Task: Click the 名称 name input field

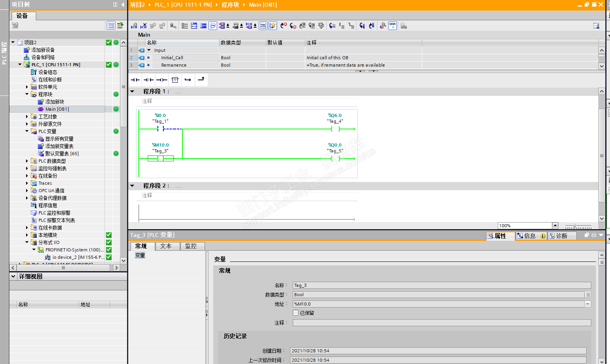Action: pos(442,285)
